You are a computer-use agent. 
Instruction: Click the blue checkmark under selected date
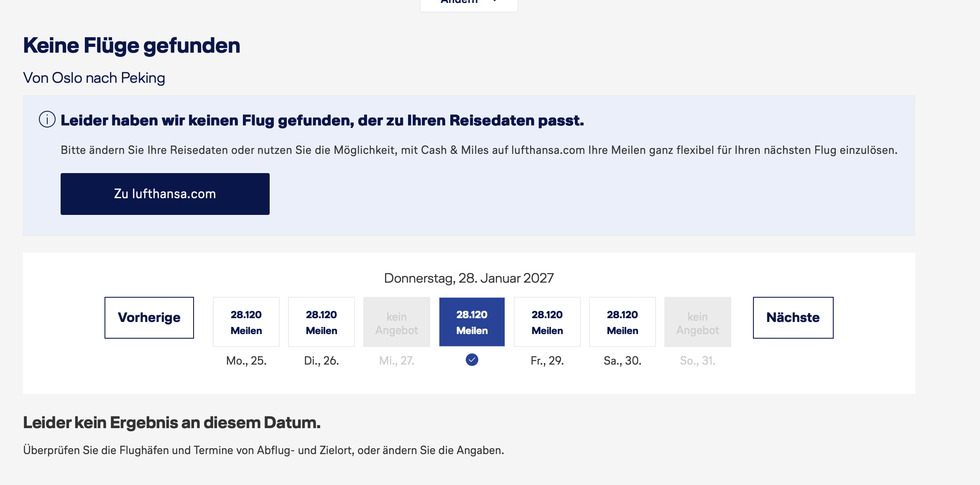472,360
